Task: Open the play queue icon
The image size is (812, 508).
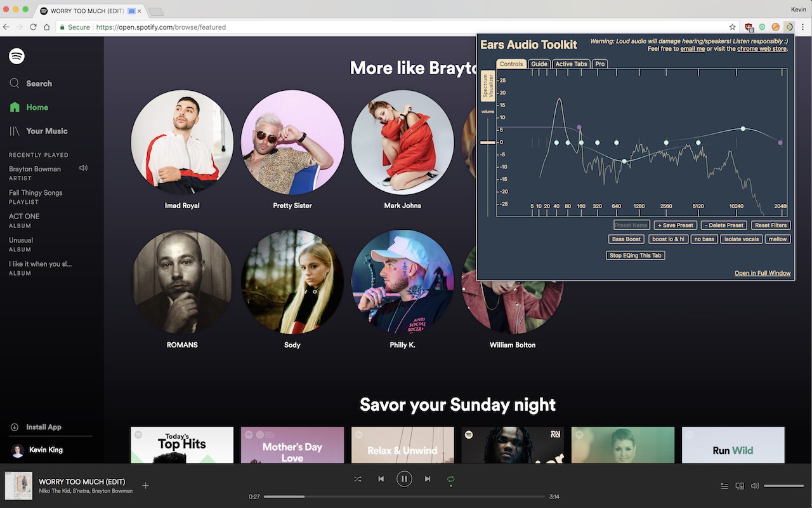Action: [724, 486]
